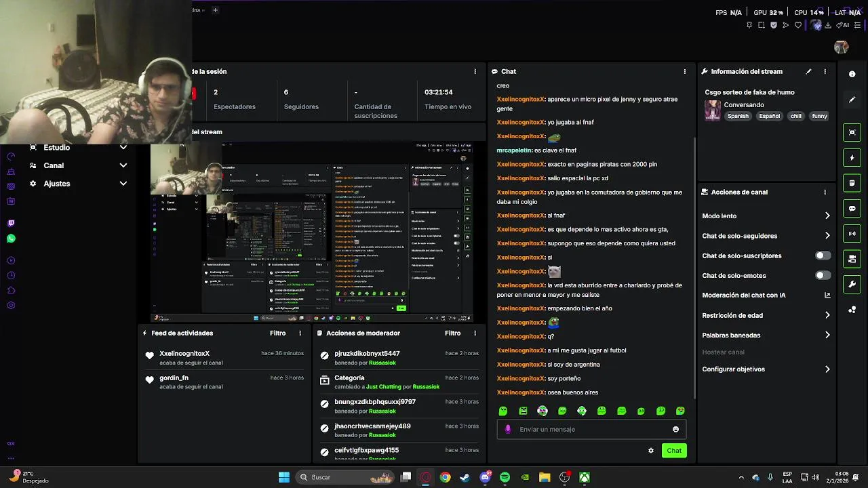Send message with the green Chat button

pyautogui.click(x=674, y=451)
